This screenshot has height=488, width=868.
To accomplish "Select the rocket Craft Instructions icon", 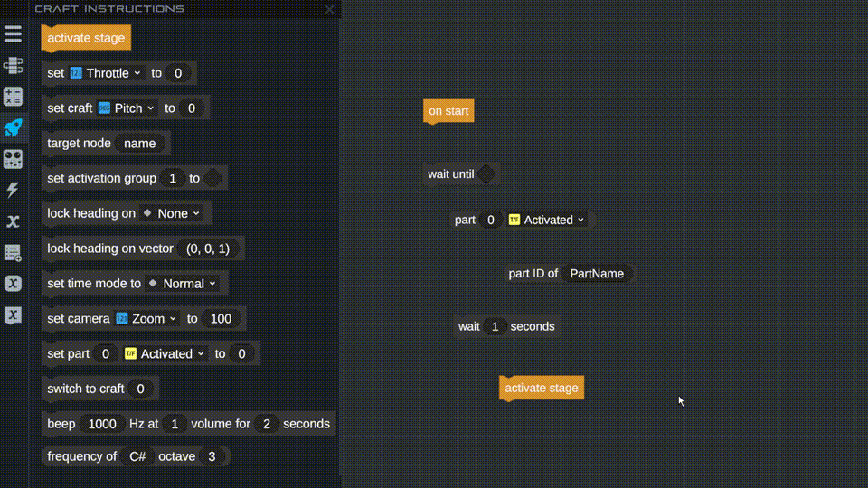I will coord(13,127).
